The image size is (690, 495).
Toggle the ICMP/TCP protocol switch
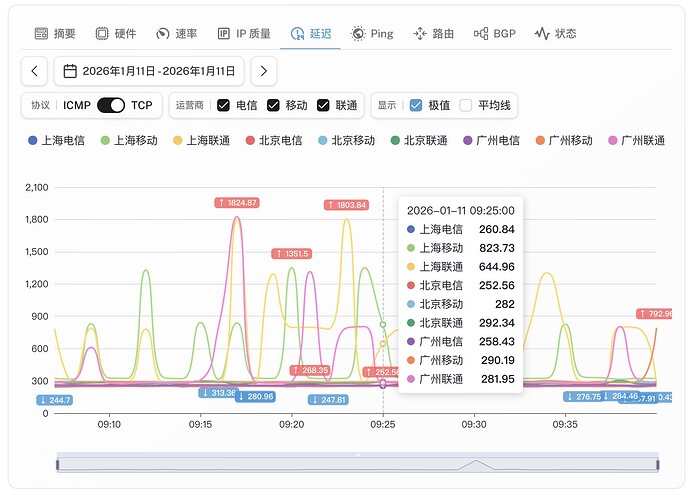pyautogui.click(x=111, y=105)
